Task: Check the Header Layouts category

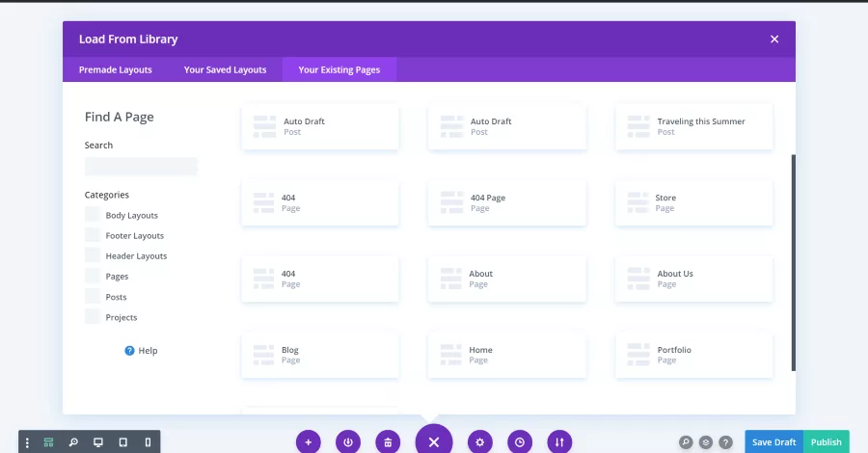Action: 93,255
